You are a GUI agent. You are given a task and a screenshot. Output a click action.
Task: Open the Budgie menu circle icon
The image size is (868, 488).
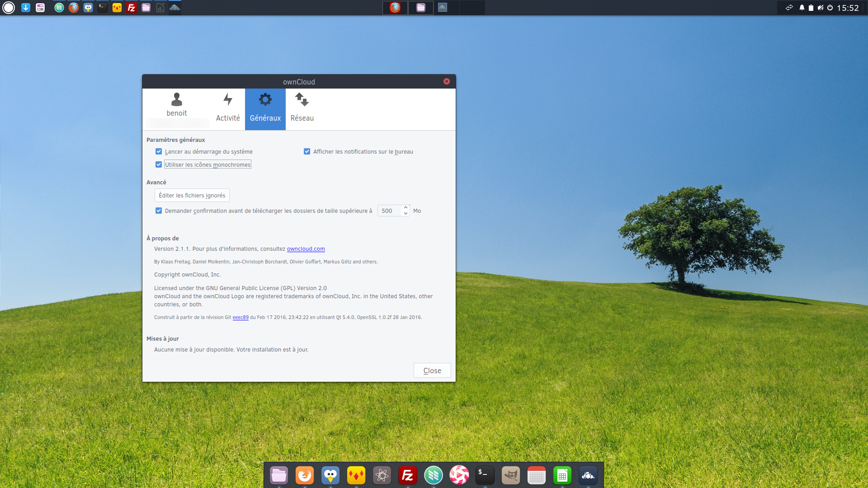coord(9,8)
